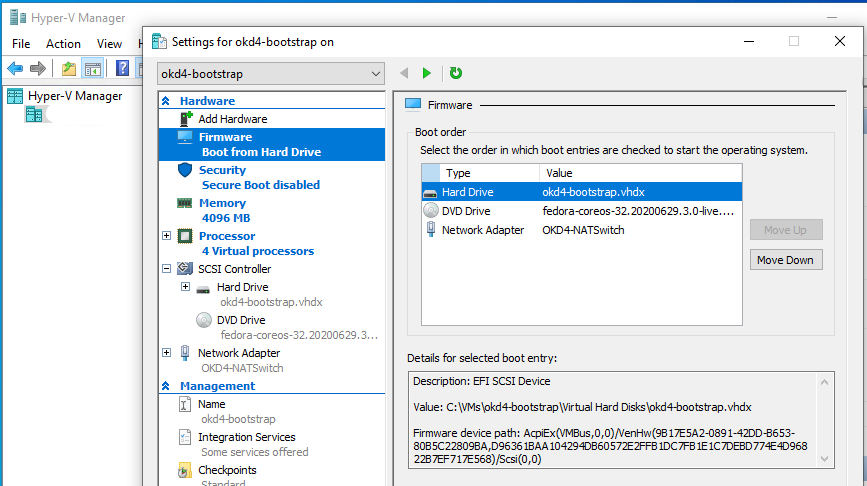Screen dimensions: 867x486
Task: Expand the Processor tree node
Action: pos(166,236)
